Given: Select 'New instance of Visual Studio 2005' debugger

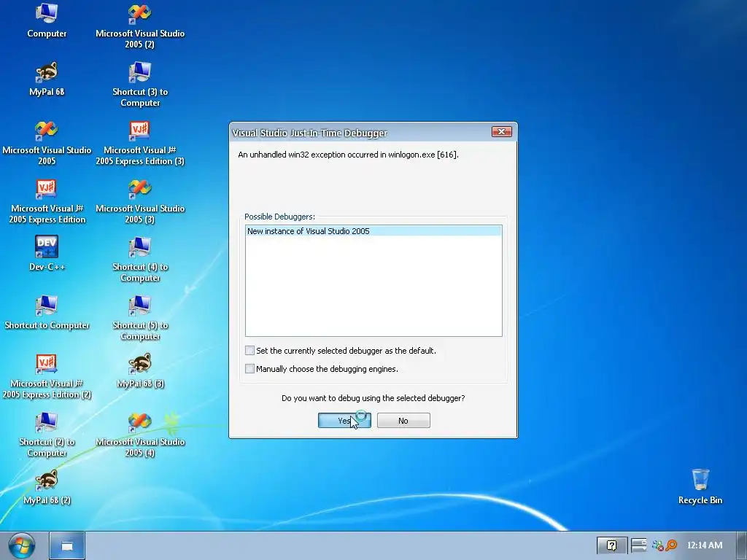Looking at the screenshot, I should 373,231.
